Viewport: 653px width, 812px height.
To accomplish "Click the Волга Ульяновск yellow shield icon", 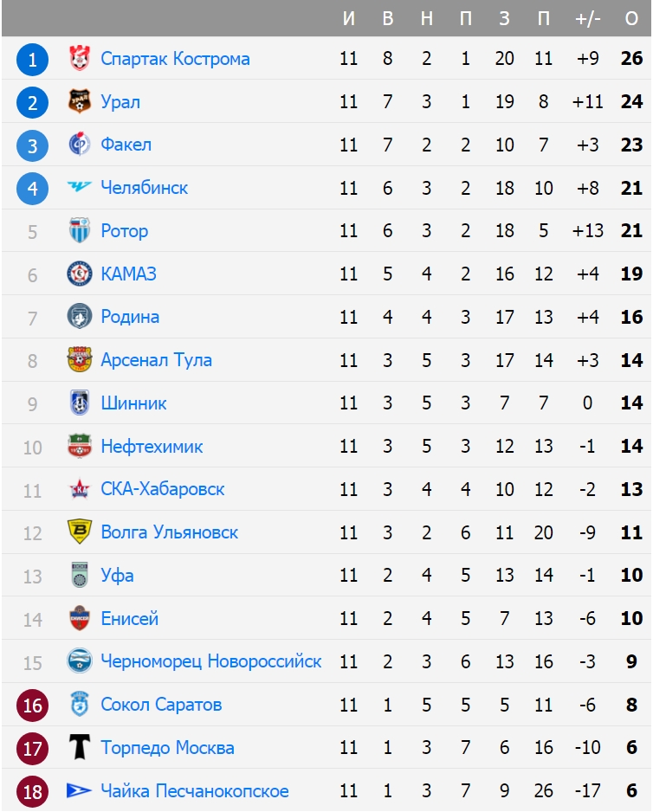I will (x=79, y=532).
